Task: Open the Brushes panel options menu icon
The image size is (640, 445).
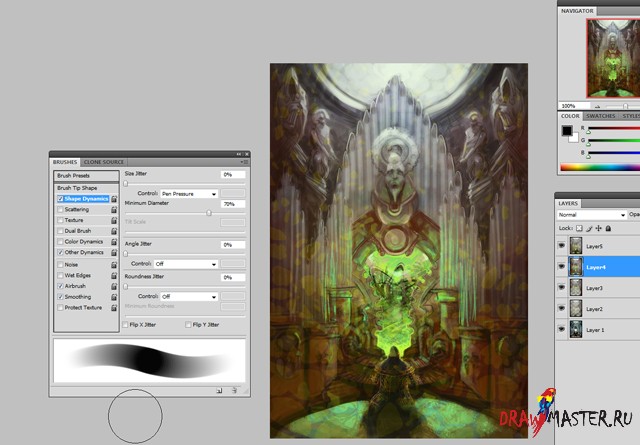Action: click(244, 162)
